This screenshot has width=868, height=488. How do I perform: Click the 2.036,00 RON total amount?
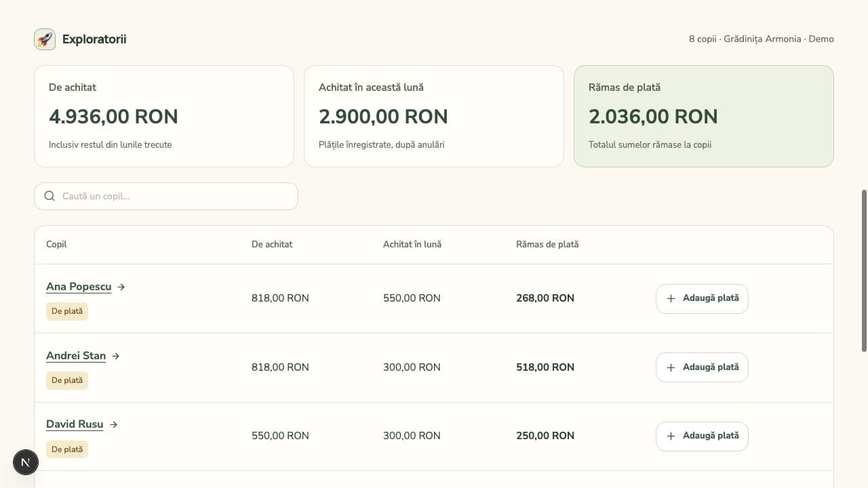point(653,117)
